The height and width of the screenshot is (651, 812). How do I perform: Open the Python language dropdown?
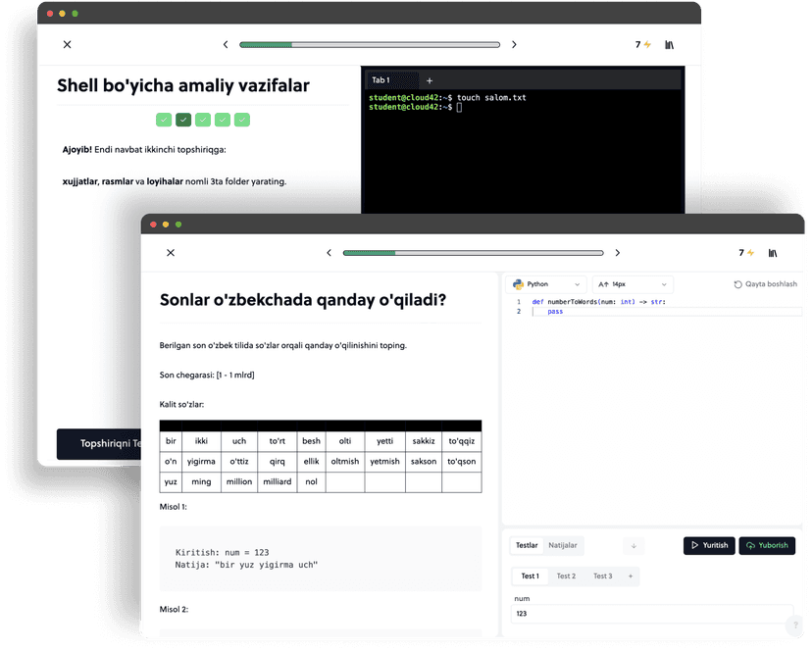tap(545, 284)
